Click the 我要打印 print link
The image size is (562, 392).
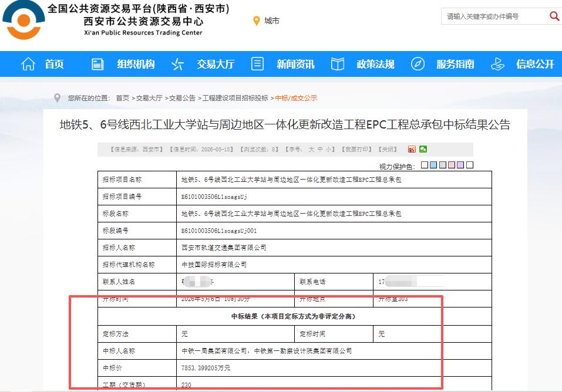pos(356,150)
